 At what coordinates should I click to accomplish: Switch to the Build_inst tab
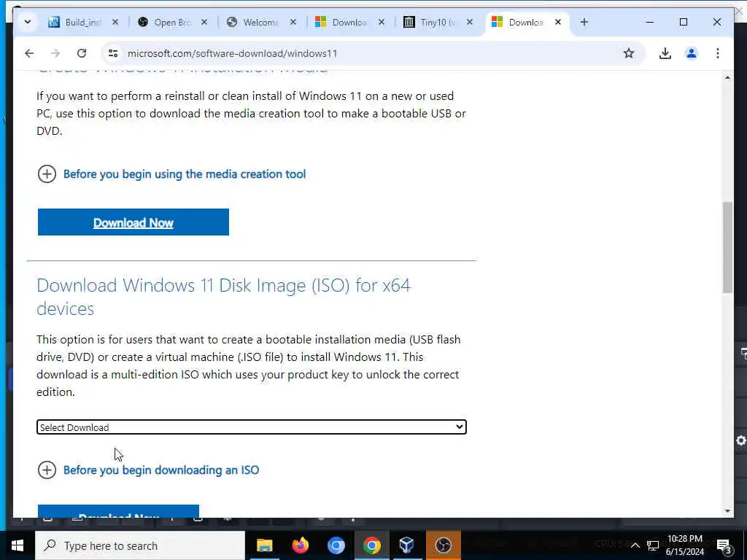76,23
